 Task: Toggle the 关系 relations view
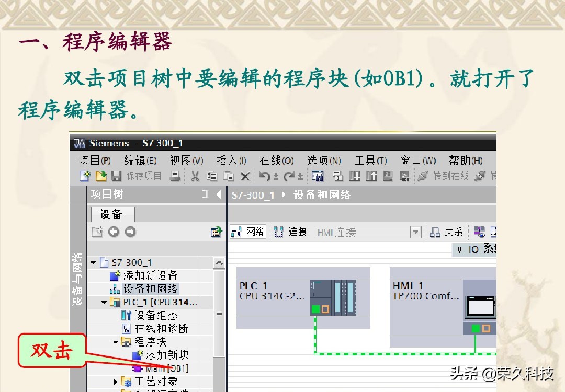(446, 232)
